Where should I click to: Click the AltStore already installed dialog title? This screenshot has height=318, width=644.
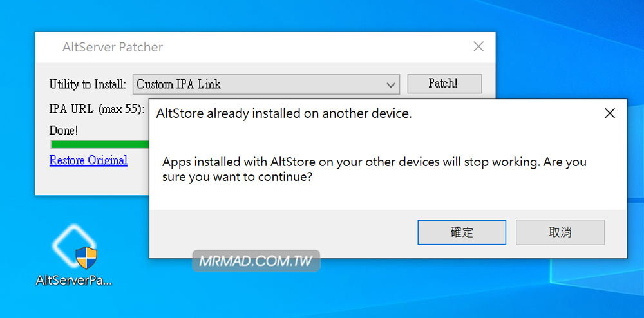point(284,114)
